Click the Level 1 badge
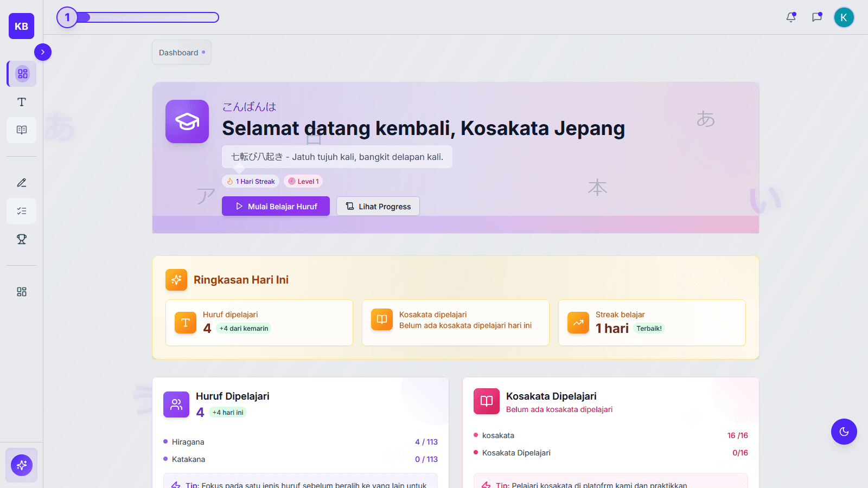The width and height of the screenshot is (868, 488). click(x=303, y=181)
